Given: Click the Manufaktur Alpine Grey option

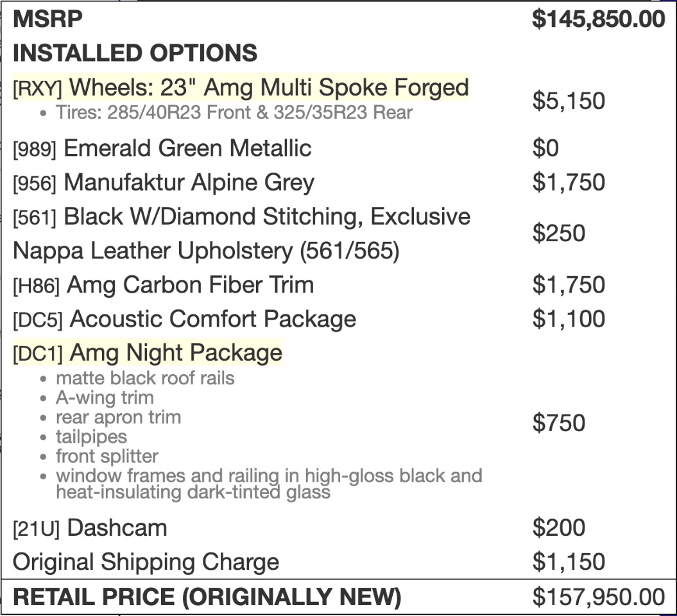Looking at the screenshot, I should [189, 182].
